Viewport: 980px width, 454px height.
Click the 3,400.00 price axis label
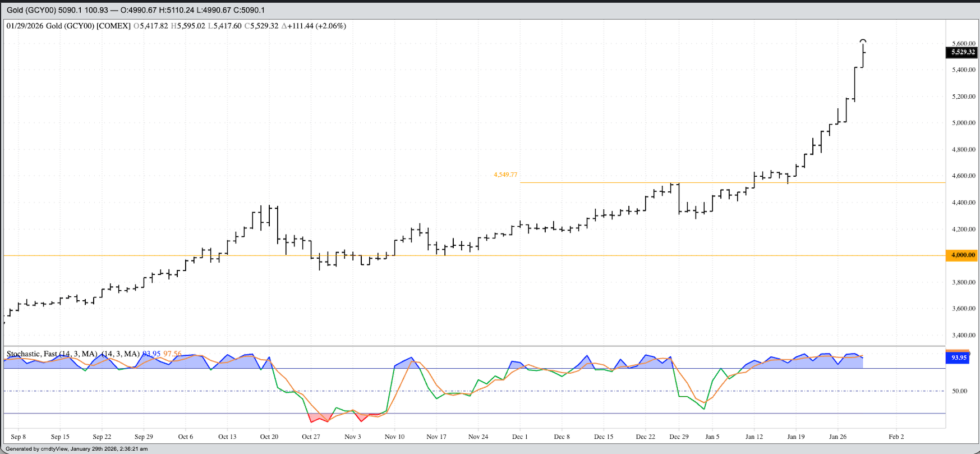point(963,336)
